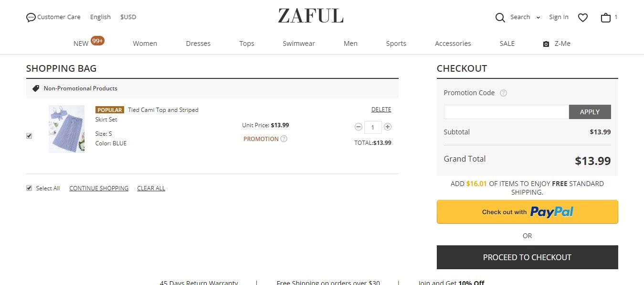The image size is (644, 285).
Task: Click PROCEED TO CHECKOUT button
Action: [x=527, y=257]
